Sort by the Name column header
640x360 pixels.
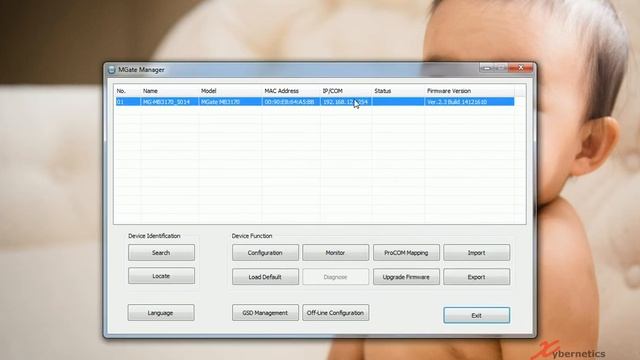tap(169, 91)
